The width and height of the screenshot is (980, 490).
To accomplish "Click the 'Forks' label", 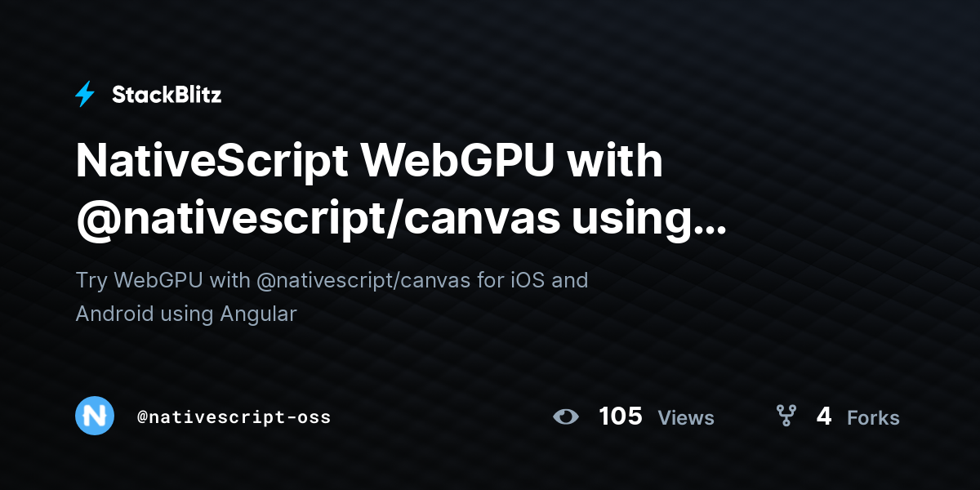I will click(x=873, y=418).
